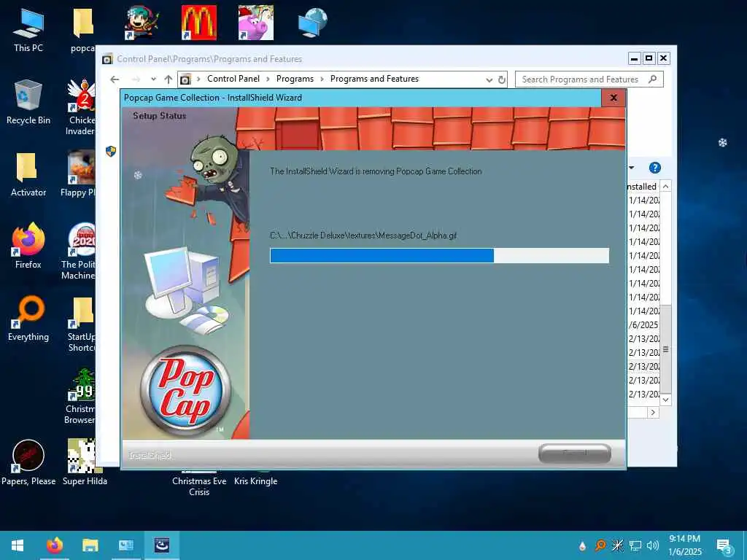747x560 pixels.
Task: Open the recent locations dropdown arrow
Action: (153, 79)
